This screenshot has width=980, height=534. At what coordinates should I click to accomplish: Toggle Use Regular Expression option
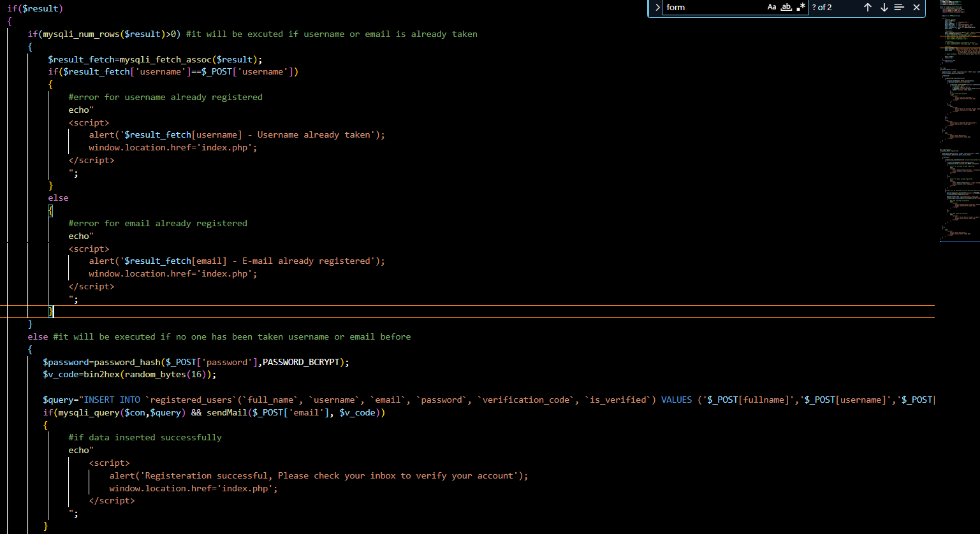click(x=801, y=8)
